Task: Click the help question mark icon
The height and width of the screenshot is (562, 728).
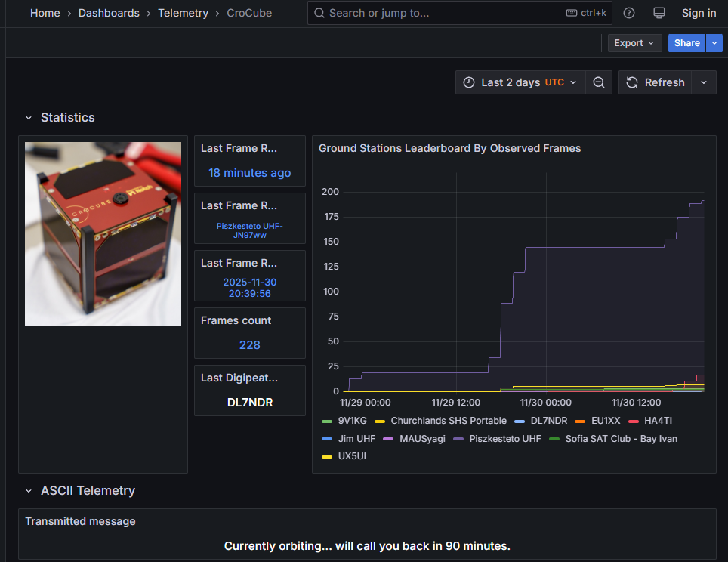Action: point(629,13)
